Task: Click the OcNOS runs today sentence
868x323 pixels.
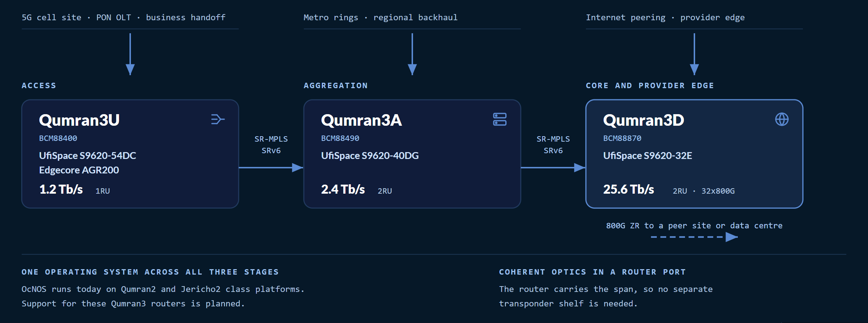Action: pyautogui.click(x=163, y=289)
